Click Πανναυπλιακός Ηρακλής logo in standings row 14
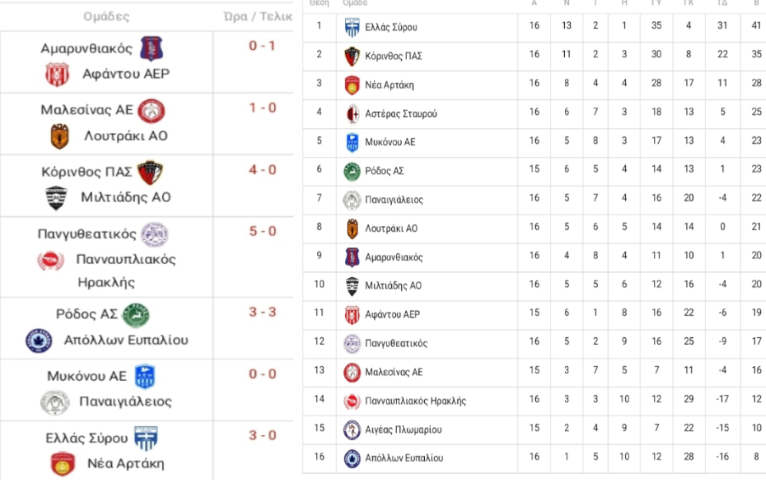This screenshot has width=766, height=480. pyautogui.click(x=352, y=401)
